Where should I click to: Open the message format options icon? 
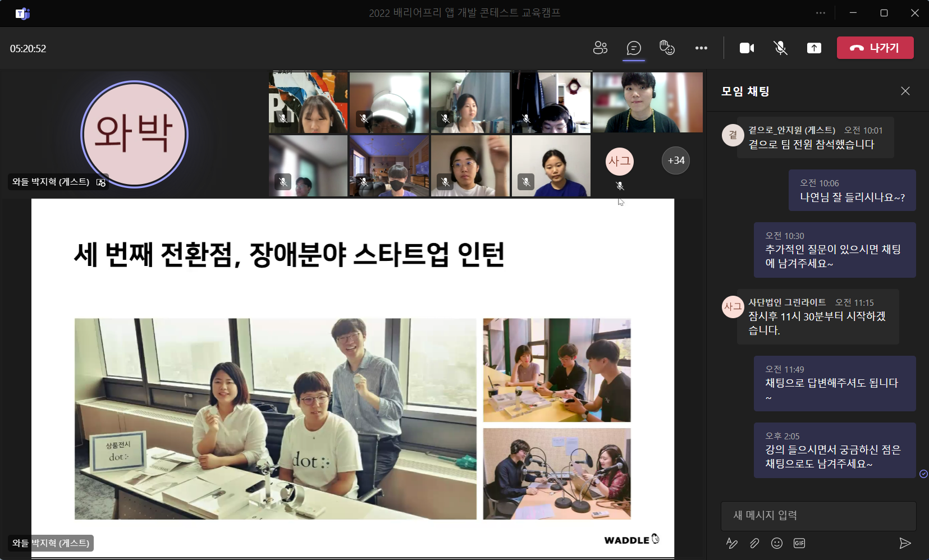point(731,543)
